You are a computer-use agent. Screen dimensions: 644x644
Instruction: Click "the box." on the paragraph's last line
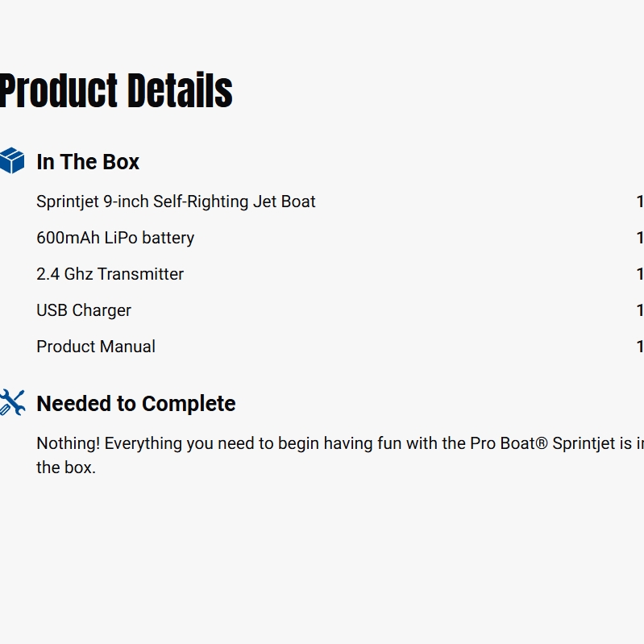(x=66, y=467)
